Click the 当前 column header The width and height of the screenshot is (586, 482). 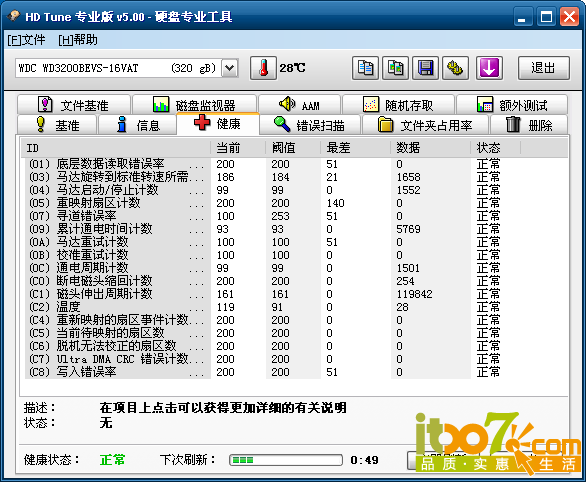238,148
